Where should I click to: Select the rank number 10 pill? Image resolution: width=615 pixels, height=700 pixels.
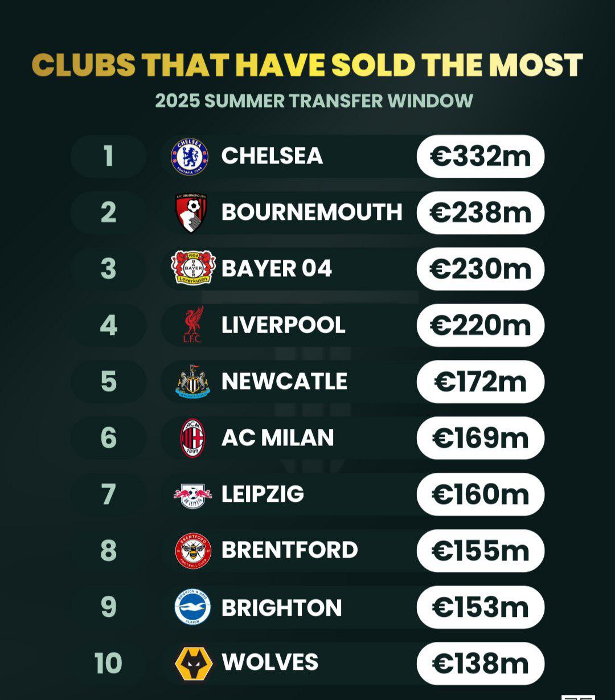(108, 664)
